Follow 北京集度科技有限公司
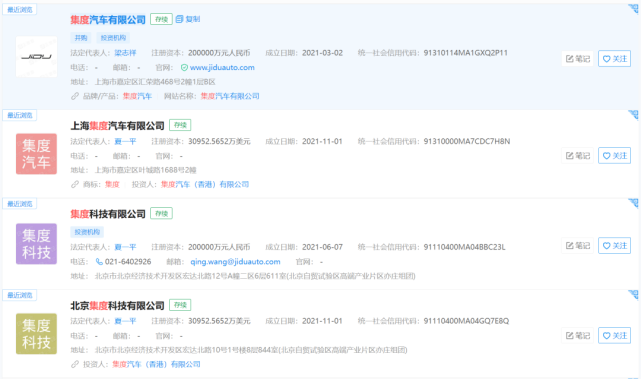Image resolution: width=641 pixels, height=379 pixels. pyautogui.click(x=614, y=336)
